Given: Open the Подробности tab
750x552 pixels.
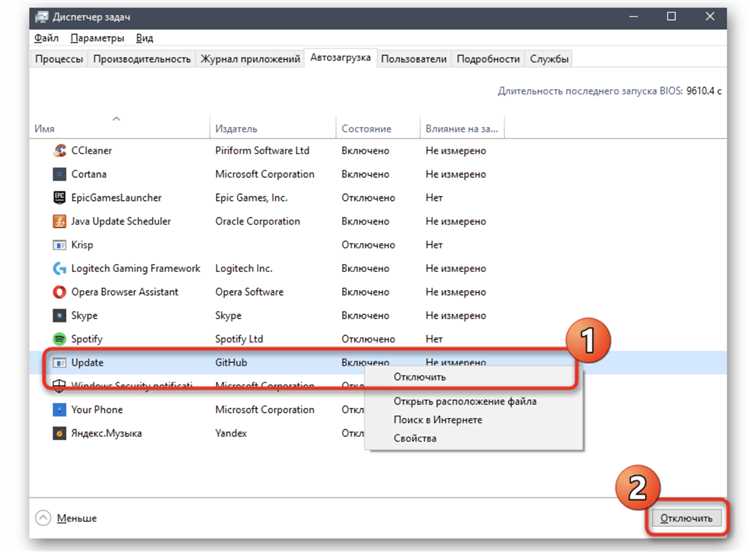Looking at the screenshot, I should (488, 59).
